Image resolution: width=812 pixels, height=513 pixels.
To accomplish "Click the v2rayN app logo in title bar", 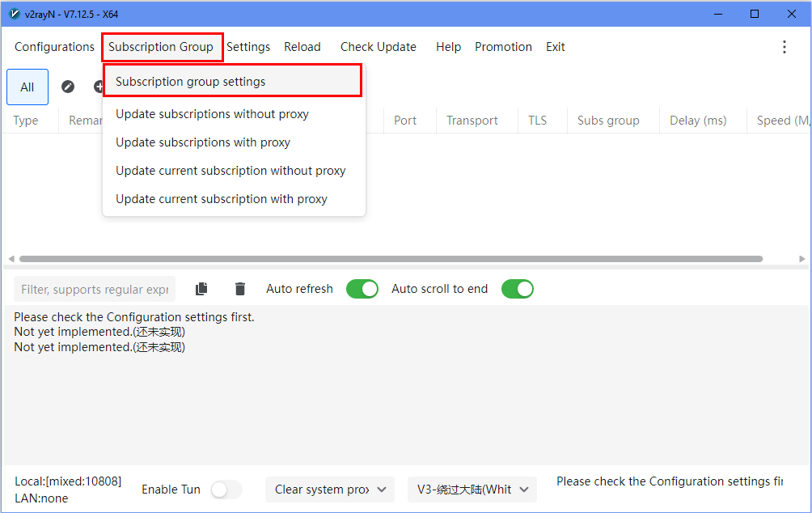I will pos(14,14).
